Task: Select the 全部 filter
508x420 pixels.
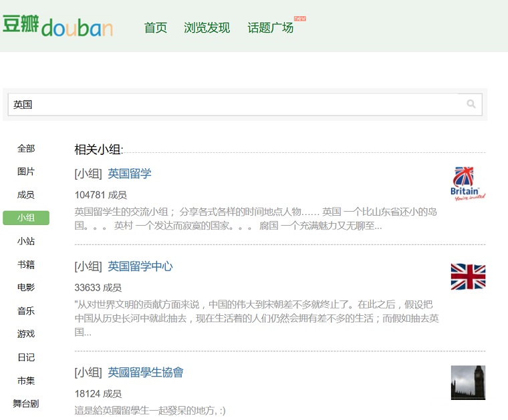Action: tap(26, 148)
